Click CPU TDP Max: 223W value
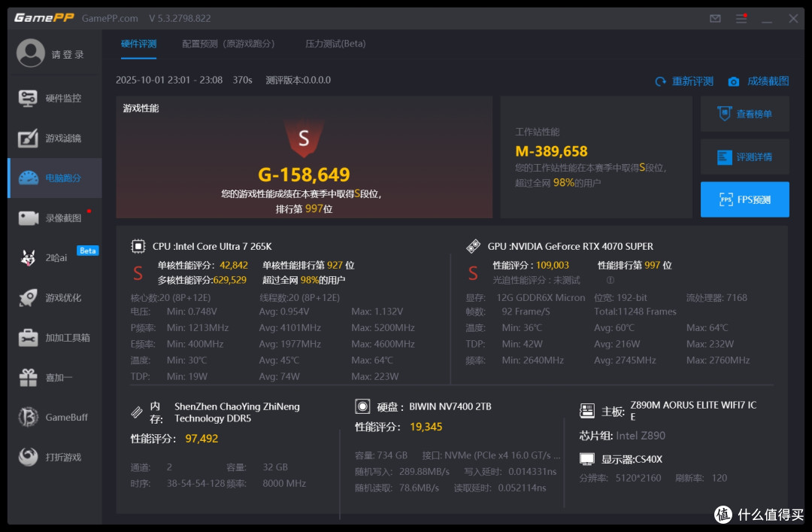 coord(375,377)
